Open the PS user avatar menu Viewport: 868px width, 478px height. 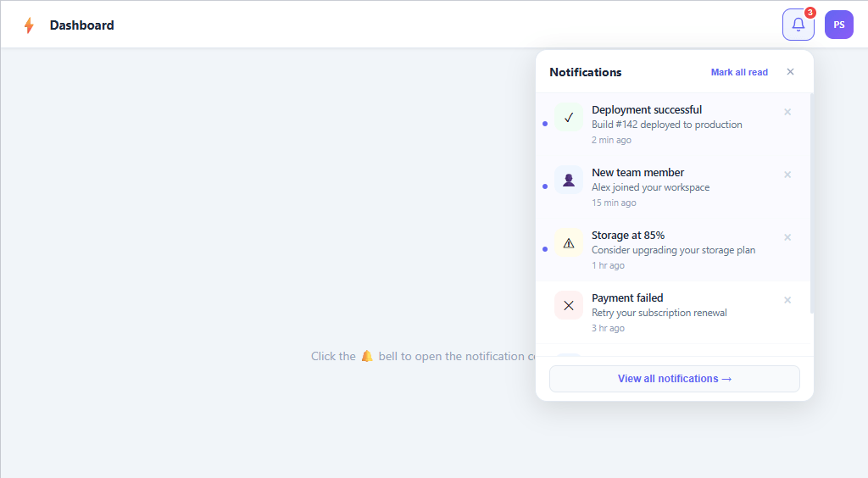[838, 25]
